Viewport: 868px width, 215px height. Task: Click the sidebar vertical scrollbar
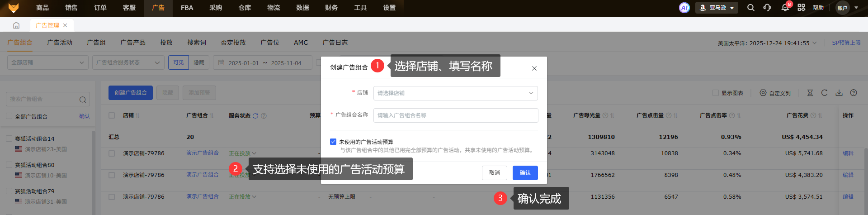[x=94, y=172]
